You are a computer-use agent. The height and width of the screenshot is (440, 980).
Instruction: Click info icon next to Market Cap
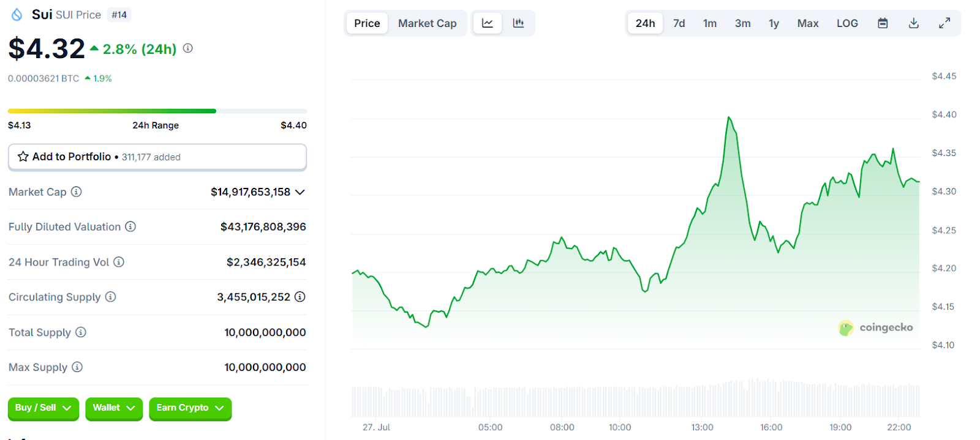pos(77,192)
